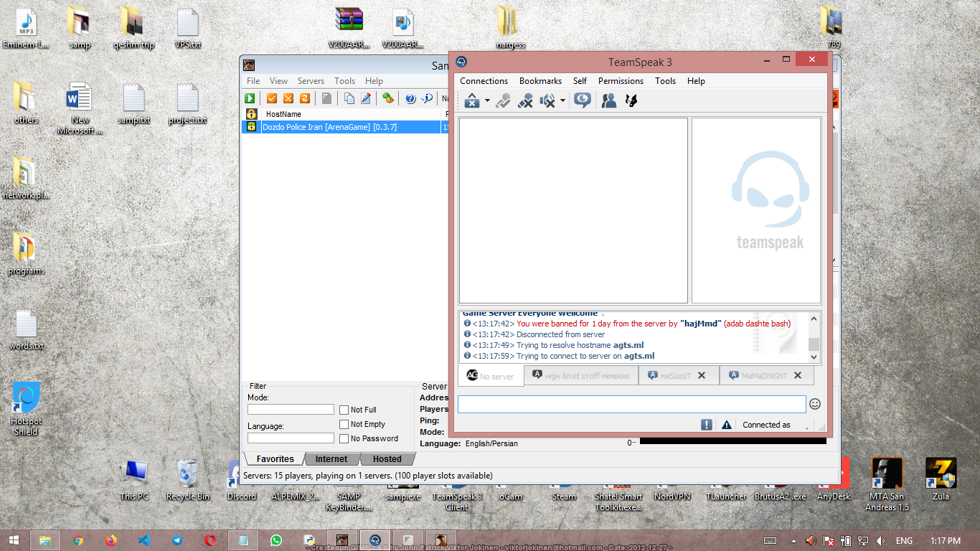Open the Self menu in TeamSpeak
Screen dimensions: 980x551
[580, 81]
